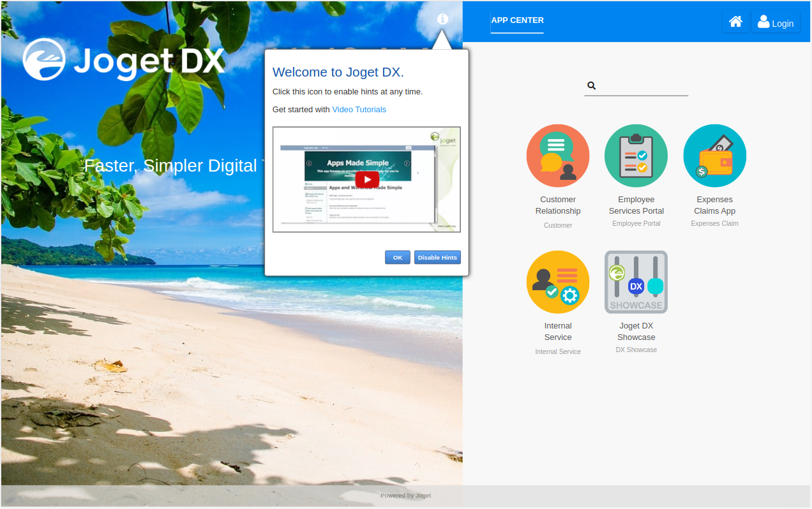Click the 'Customer Relationship' label
This screenshot has height=509, width=812.
pos(558,205)
